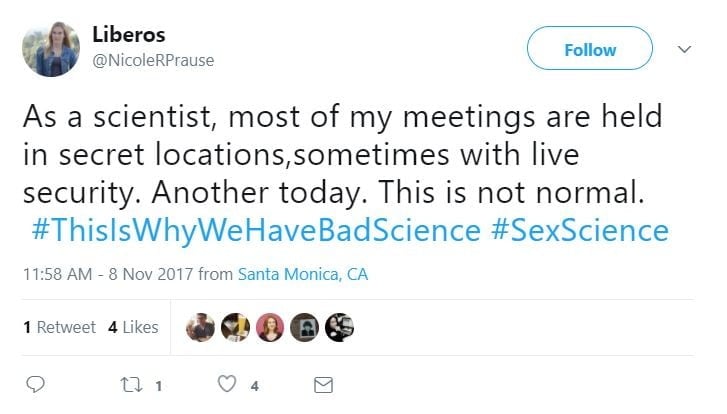
Task: Open the #ThisIsWhyWeHaveBadScience hashtag
Action: (x=255, y=230)
